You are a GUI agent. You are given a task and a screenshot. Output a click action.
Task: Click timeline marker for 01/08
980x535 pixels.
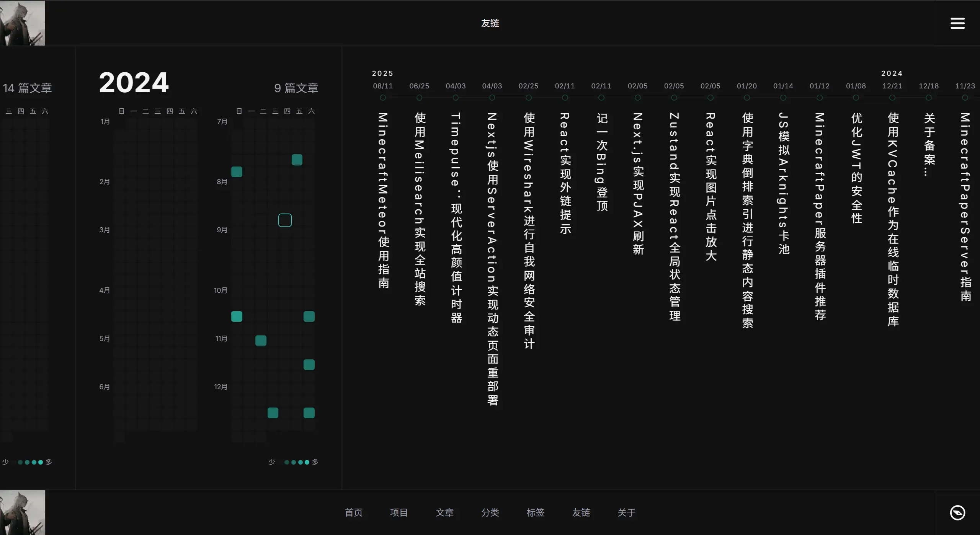tap(856, 98)
